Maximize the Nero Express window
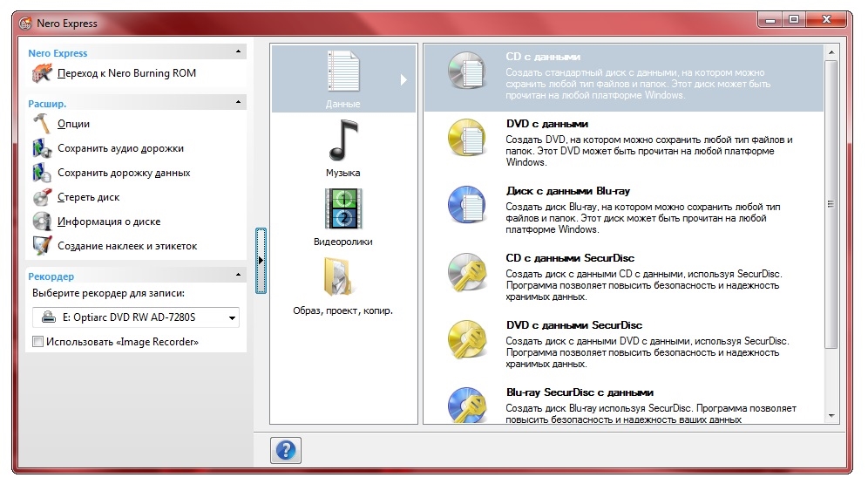 (x=794, y=20)
